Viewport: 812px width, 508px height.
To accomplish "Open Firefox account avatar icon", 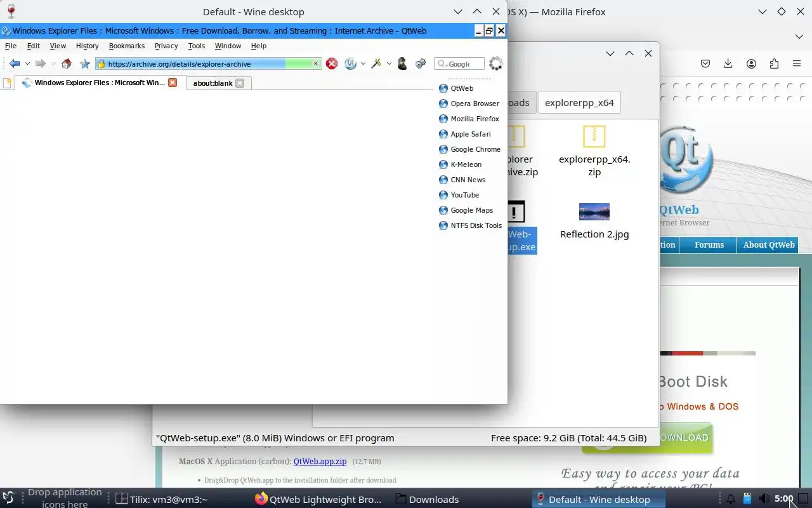I will (751, 63).
